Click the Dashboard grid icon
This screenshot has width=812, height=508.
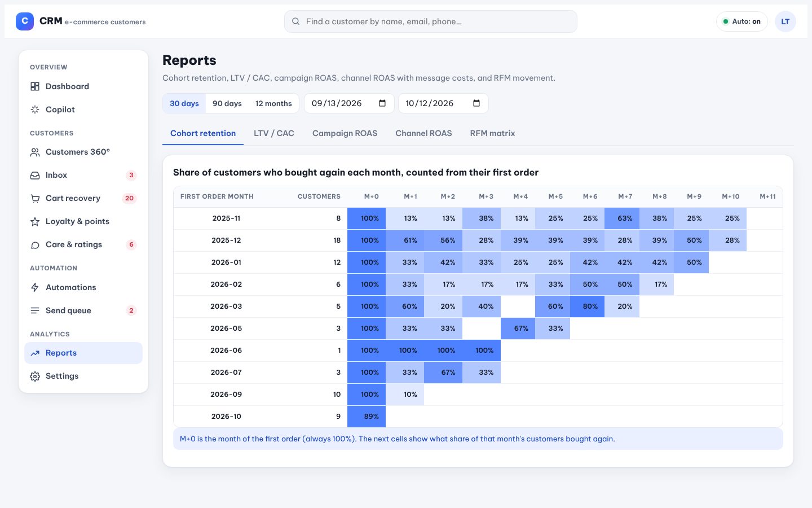click(x=35, y=86)
